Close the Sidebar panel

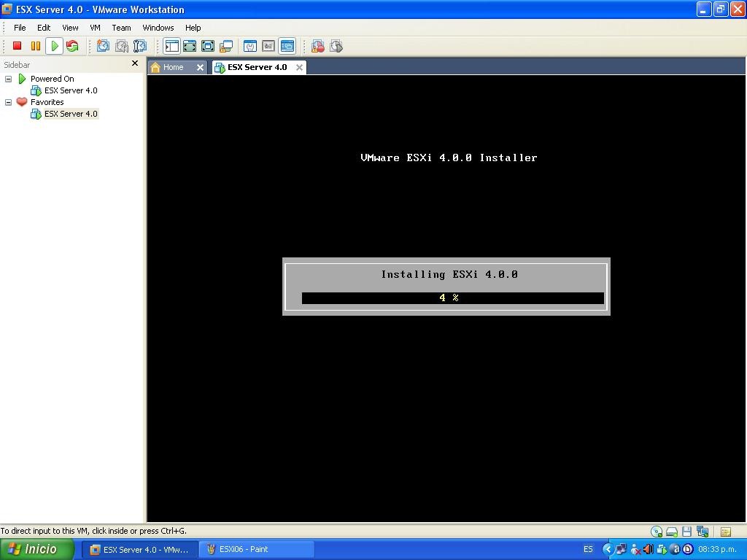click(x=135, y=63)
